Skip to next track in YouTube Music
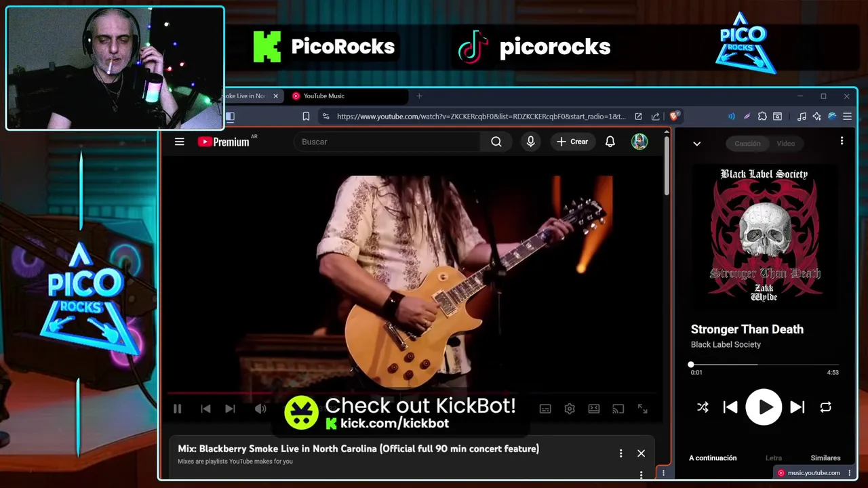This screenshot has width=868, height=488. click(797, 407)
